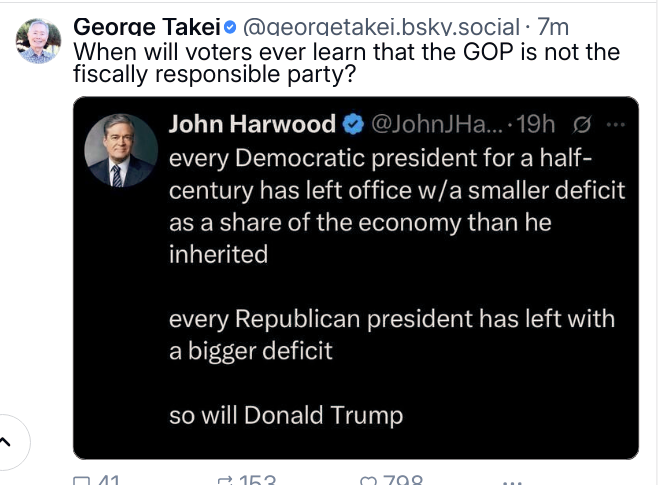
Task: Click the 'so will Donald Trump' line
Action: click(x=286, y=415)
